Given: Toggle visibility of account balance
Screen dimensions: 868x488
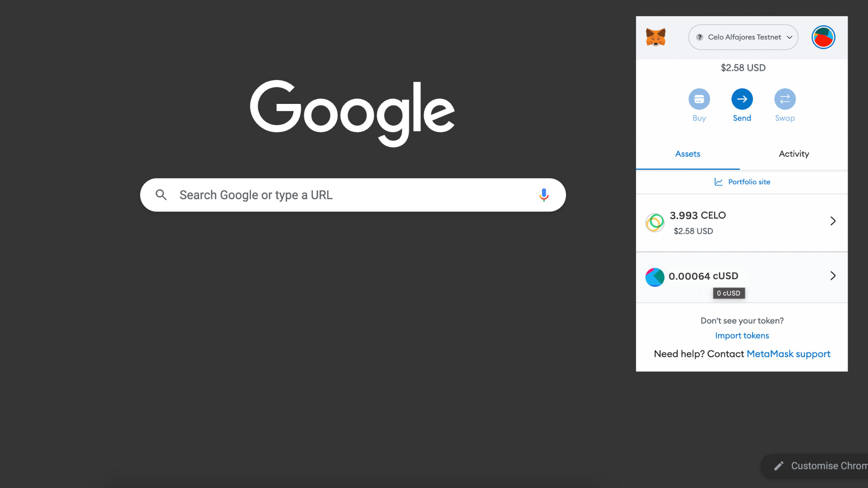Looking at the screenshot, I should (x=742, y=67).
